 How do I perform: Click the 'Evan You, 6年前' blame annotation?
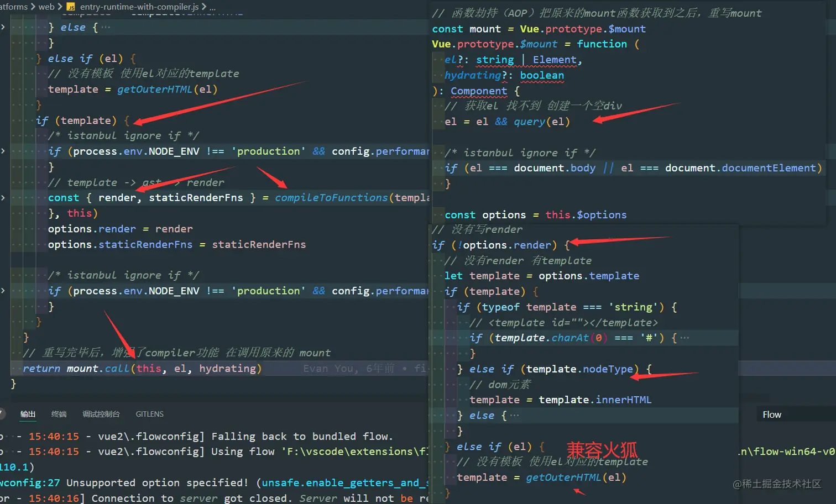point(348,369)
